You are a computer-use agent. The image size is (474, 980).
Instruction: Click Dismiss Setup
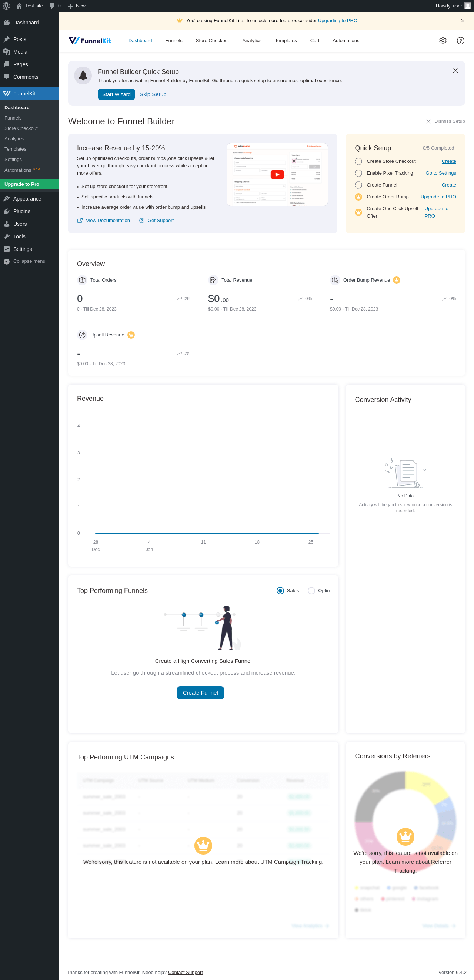[x=445, y=121]
